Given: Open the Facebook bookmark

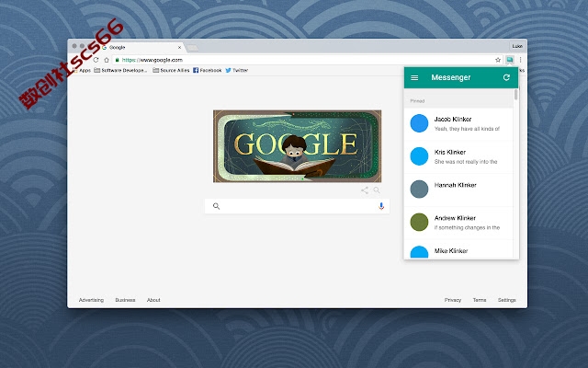Looking at the screenshot, I should 207,70.
